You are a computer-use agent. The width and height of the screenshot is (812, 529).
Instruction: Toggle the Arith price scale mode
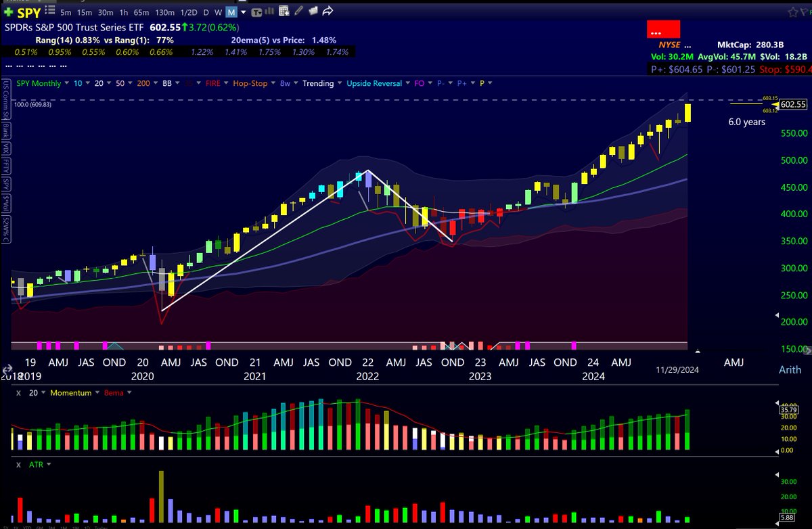point(789,369)
